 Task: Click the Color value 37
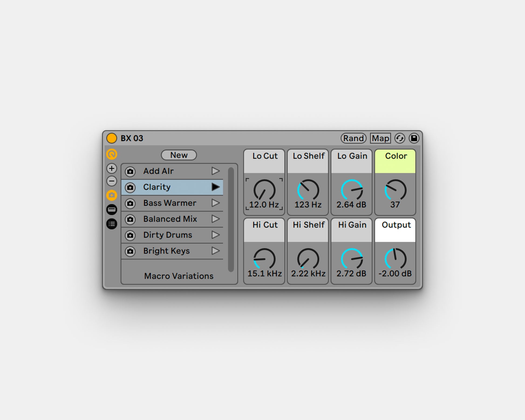pyautogui.click(x=395, y=204)
